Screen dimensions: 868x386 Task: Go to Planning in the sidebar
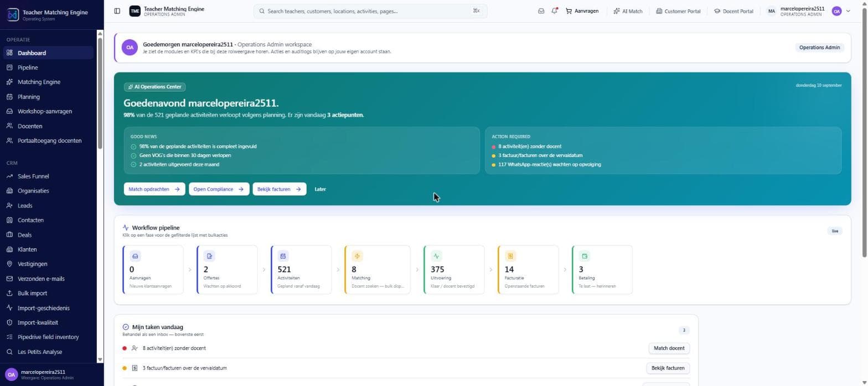48,97
